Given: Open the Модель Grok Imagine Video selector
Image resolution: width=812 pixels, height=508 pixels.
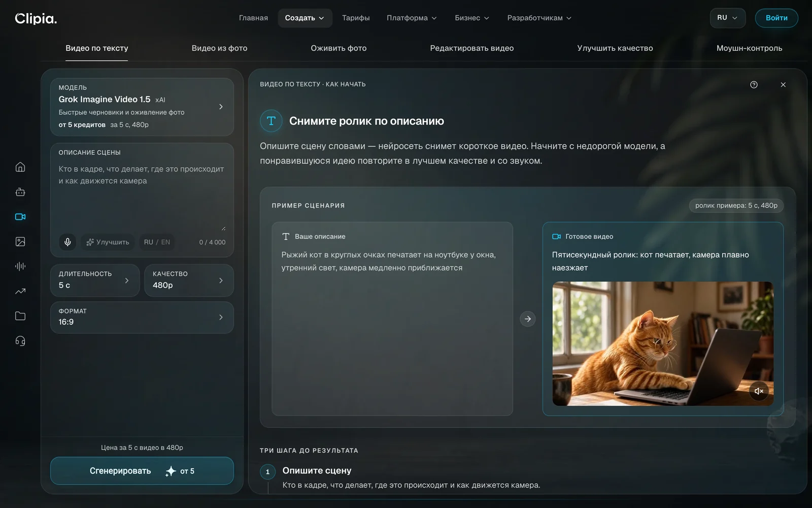Looking at the screenshot, I should click(x=142, y=107).
